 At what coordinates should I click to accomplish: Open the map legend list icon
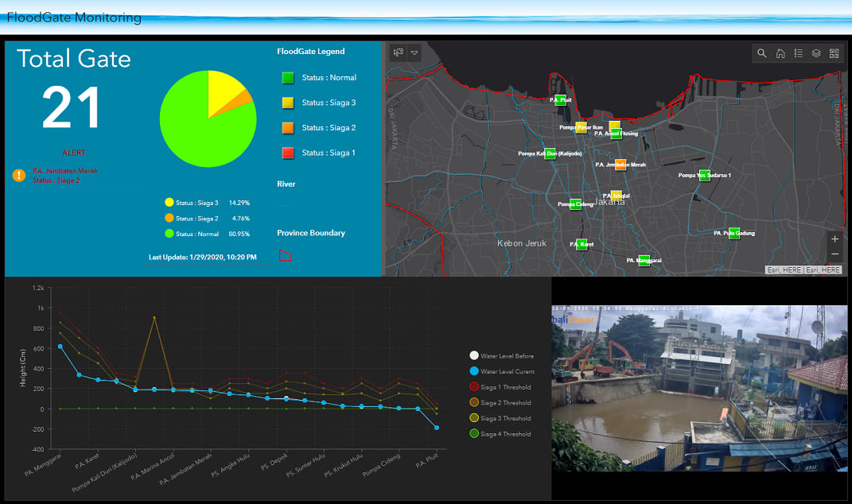tap(798, 53)
